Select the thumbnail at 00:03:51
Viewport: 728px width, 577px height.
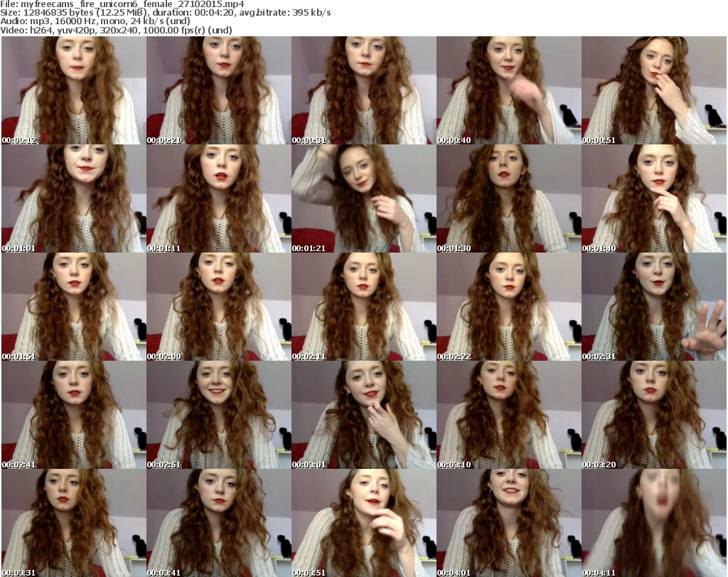pos(363,523)
